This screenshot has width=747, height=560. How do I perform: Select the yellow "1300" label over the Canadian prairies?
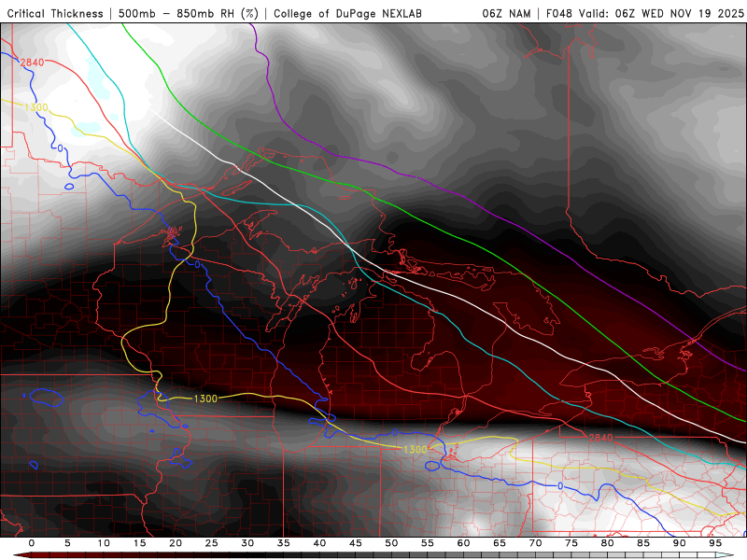(x=36, y=107)
